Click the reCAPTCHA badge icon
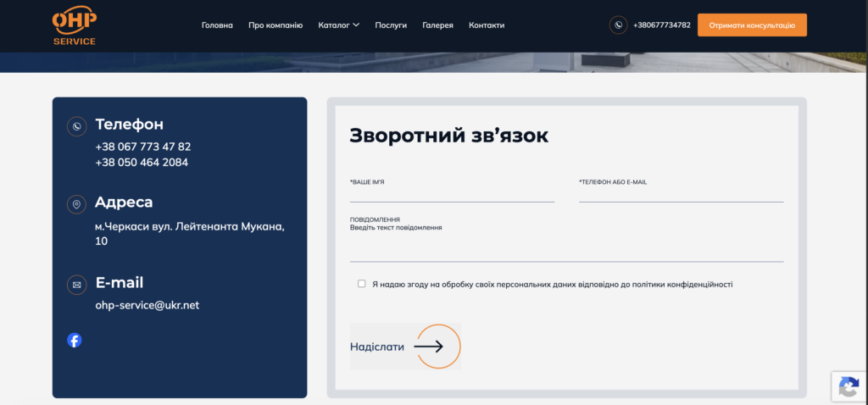868x405 pixels. [x=849, y=386]
